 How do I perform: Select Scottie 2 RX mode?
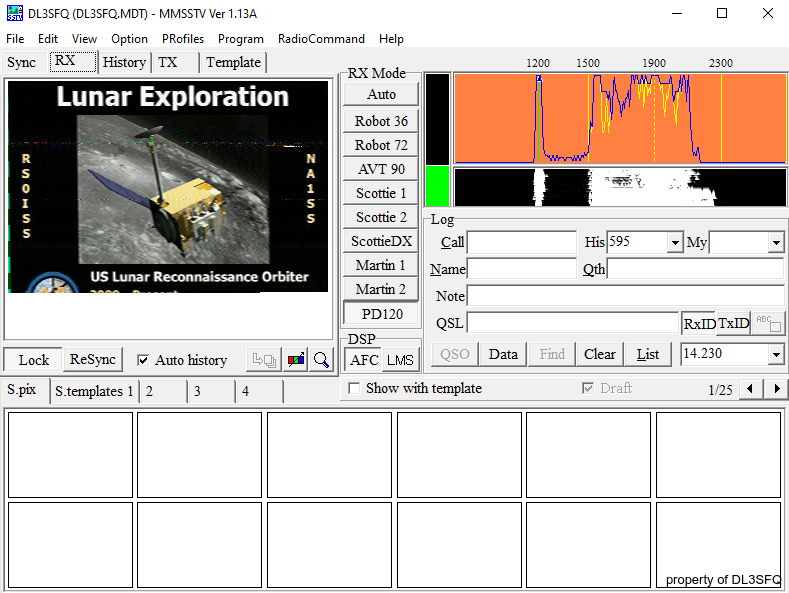pyautogui.click(x=381, y=217)
